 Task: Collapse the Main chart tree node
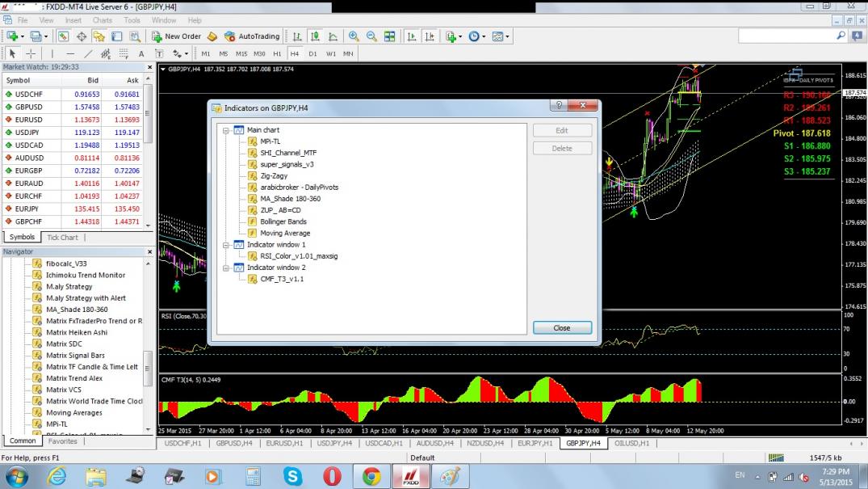[x=224, y=130]
